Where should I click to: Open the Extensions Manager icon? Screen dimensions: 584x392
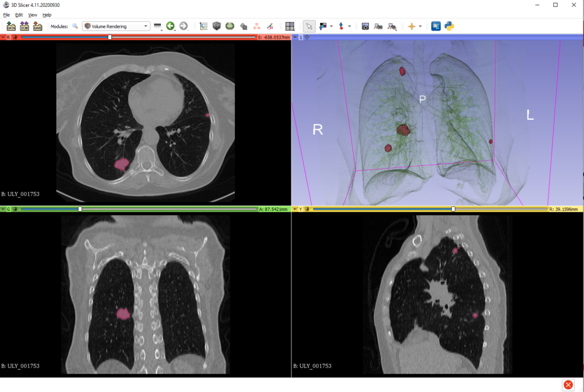[x=436, y=26]
